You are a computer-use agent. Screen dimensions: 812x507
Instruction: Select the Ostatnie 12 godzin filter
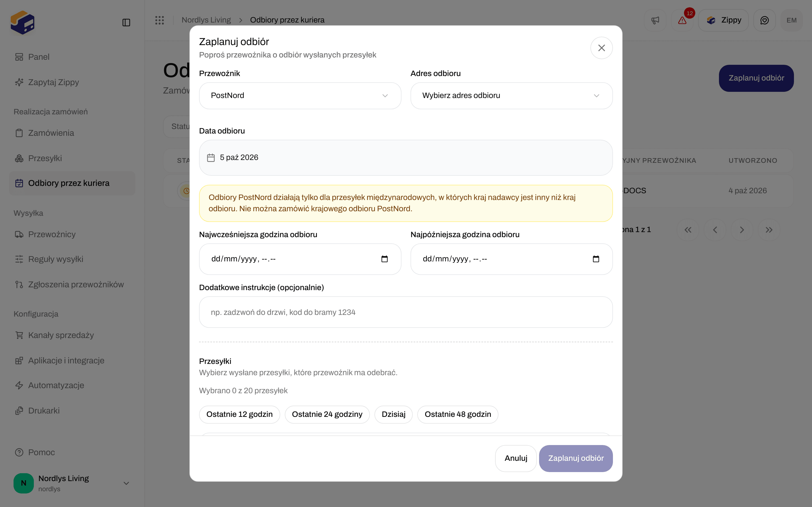[239, 414]
